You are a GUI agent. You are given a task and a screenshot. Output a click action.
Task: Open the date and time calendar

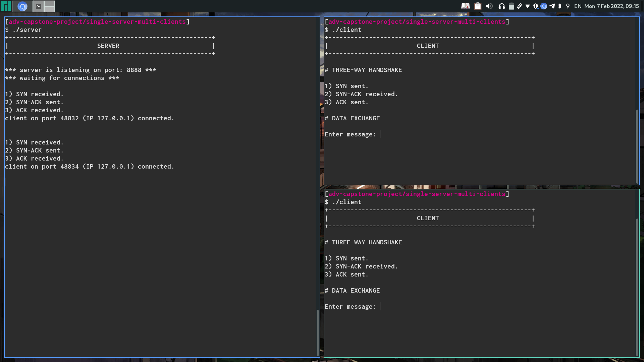(611, 6)
